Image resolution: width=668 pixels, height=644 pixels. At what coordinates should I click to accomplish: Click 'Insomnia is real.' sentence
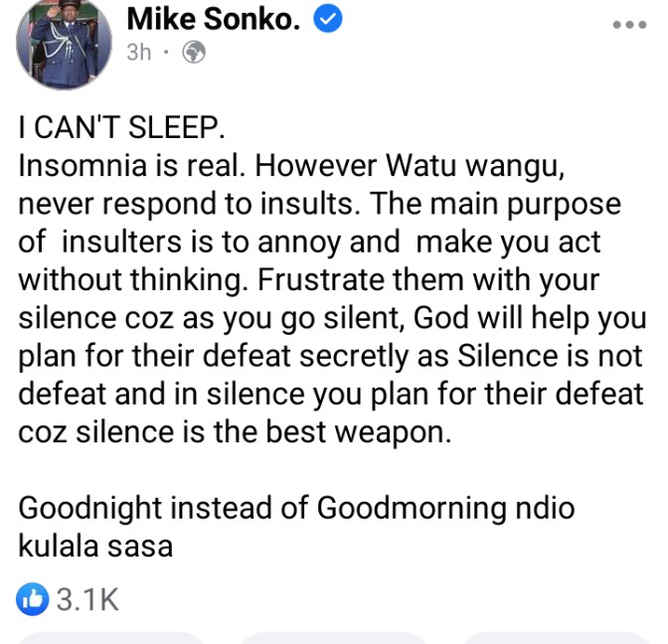click(x=132, y=165)
